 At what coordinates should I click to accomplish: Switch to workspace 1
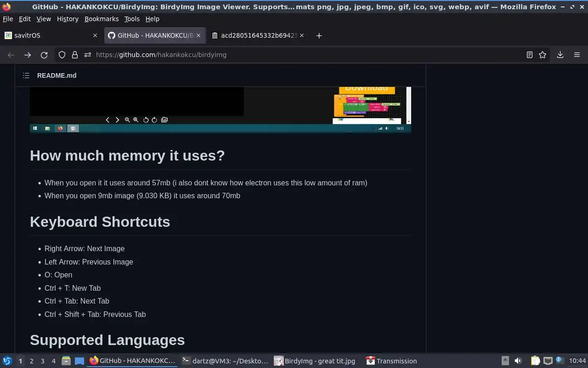pyautogui.click(x=20, y=361)
